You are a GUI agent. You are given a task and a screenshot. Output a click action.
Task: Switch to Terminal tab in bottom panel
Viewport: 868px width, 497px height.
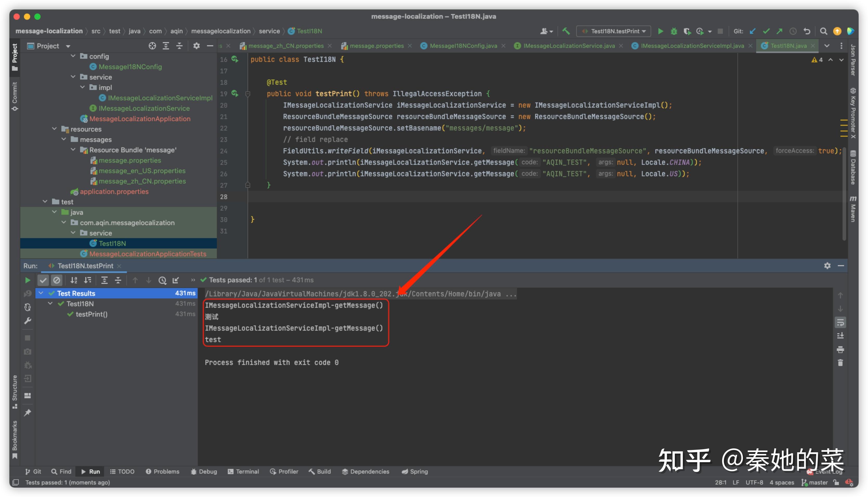(x=246, y=471)
